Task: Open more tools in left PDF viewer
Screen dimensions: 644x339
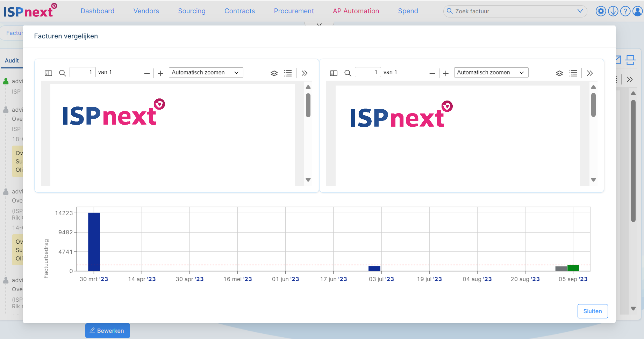Action: coord(305,73)
